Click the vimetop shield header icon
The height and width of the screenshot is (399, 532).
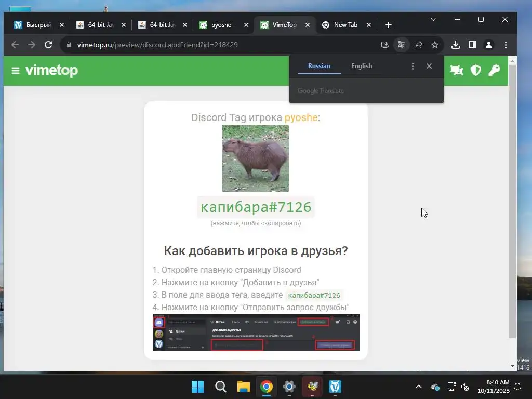476,70
